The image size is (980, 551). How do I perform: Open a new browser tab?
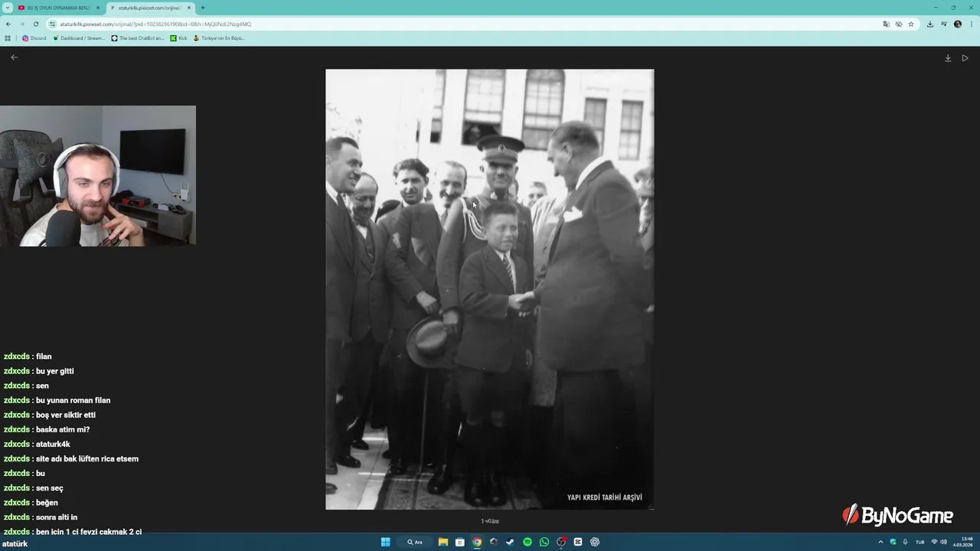203,8
